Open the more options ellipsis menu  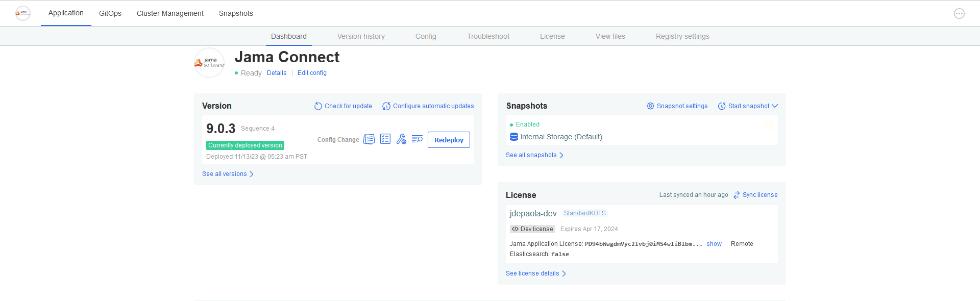click(959, 14)
